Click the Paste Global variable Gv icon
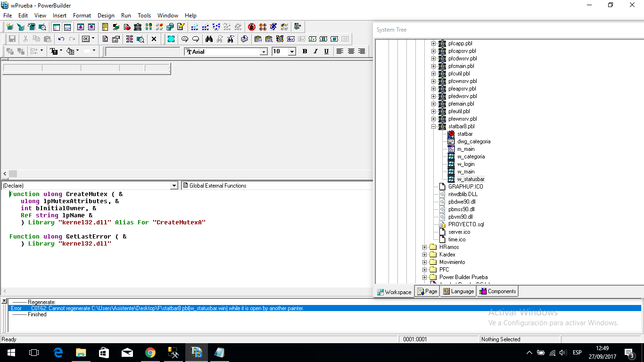Screen dimensions: 644x362 coord(291,39)
